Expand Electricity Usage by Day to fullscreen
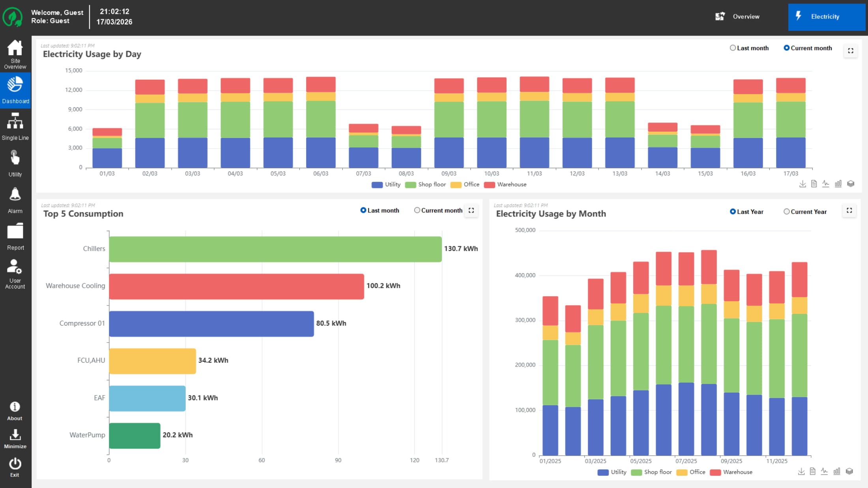The image size is (868, 488). tap(851, 51)
